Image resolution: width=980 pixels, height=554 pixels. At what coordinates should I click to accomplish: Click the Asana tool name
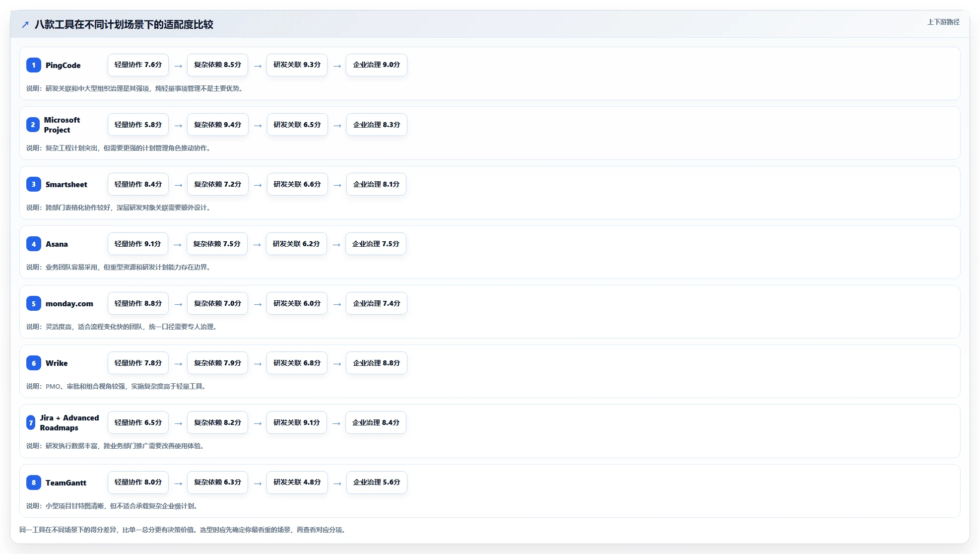click(57, 244)
